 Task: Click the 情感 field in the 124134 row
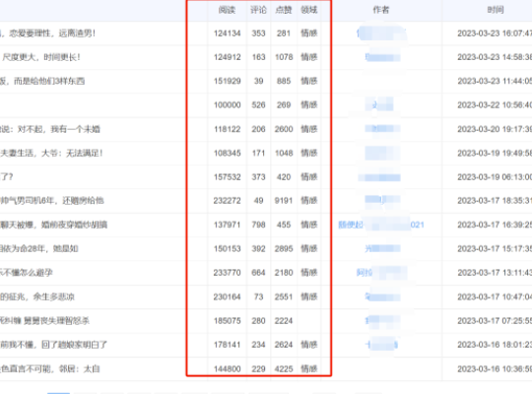click(x=309, y=33)
